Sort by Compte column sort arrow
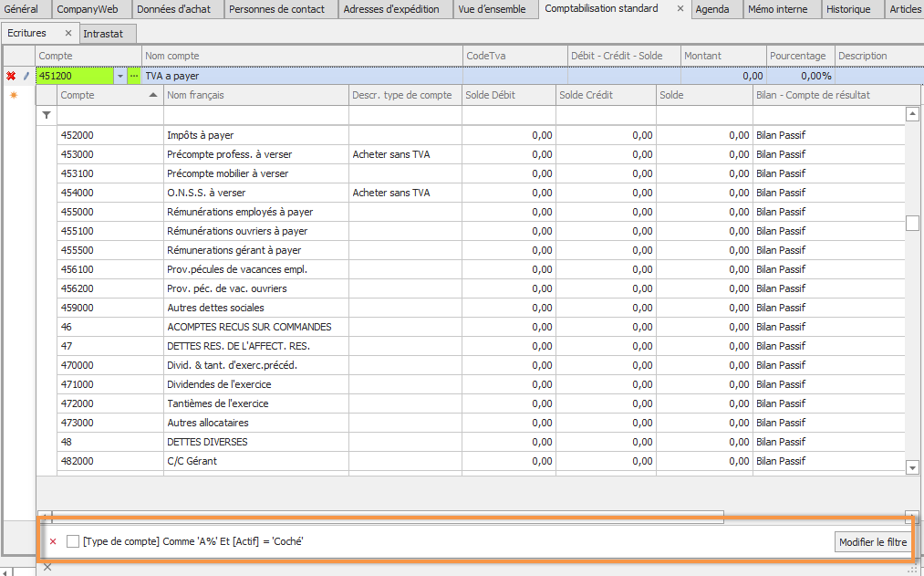Screen dimensions: 924x576 pos(153,95)
